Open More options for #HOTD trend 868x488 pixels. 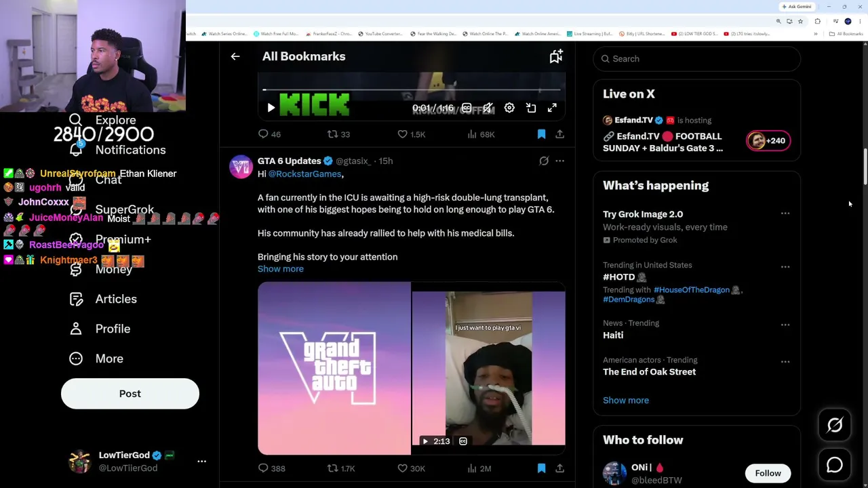(x=785, y=267)
